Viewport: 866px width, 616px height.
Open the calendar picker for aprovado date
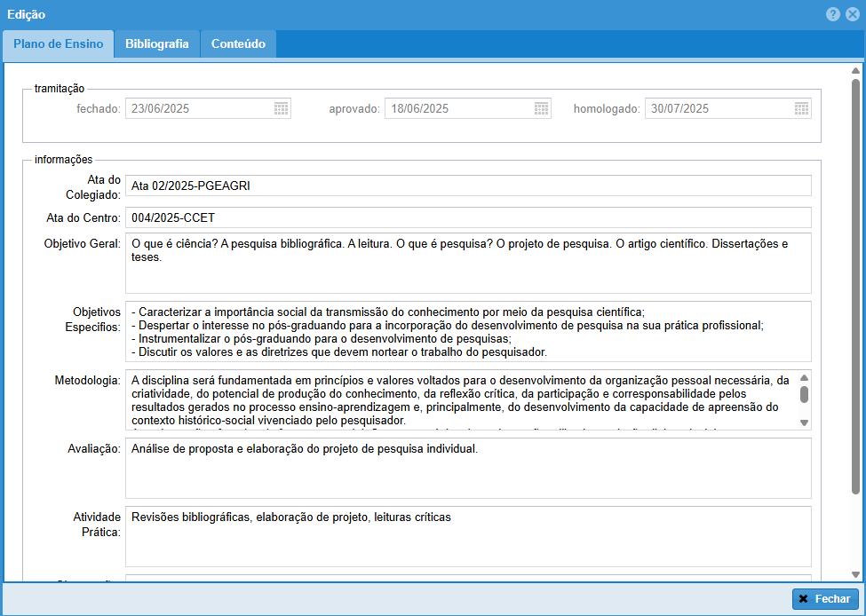[x=541, y=108]
